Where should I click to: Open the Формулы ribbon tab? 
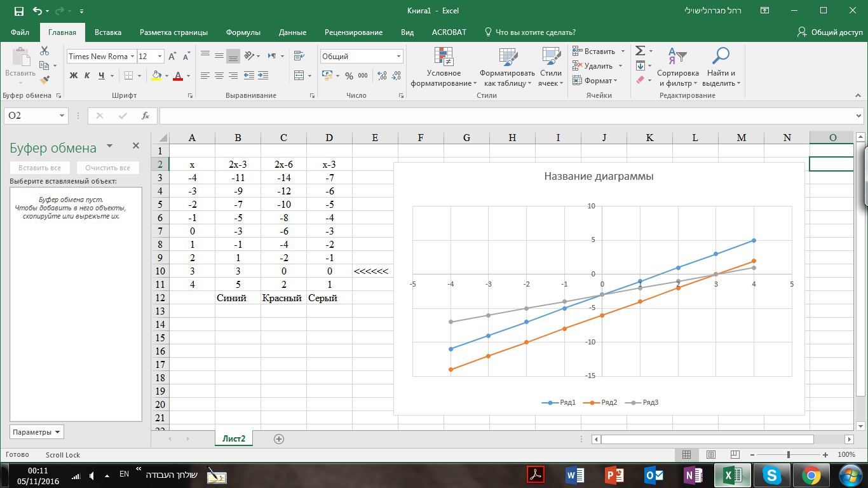pyautogui.click(x=243, y=32)
